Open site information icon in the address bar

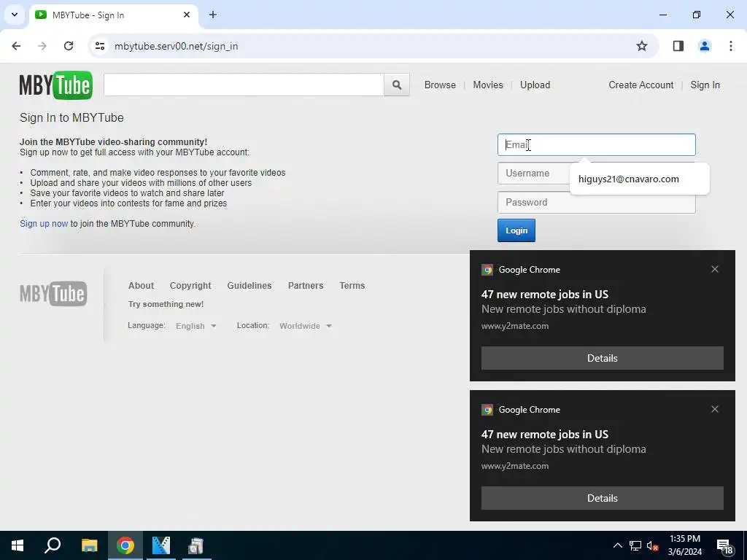(99, 46)
